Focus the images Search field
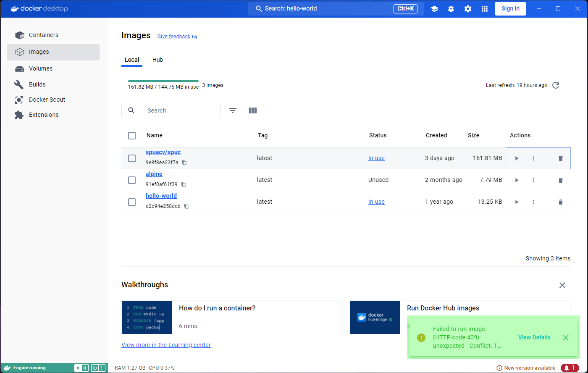 pyautogui.click(x=171, y=110)
